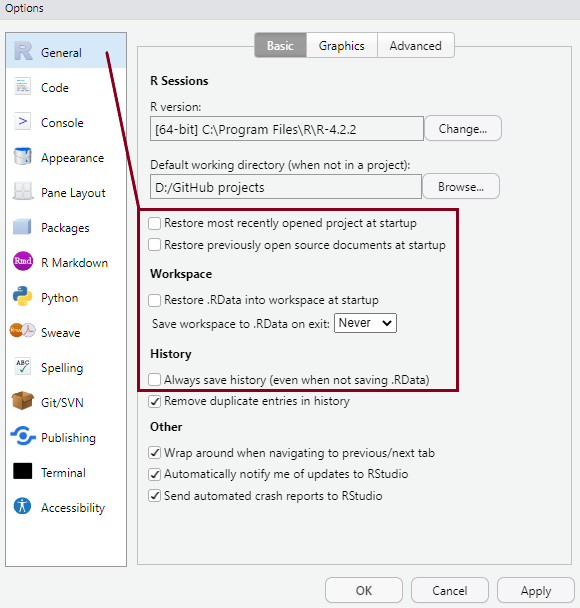
Task: Click the Accessibility person icon
Action: click(22, 506)
